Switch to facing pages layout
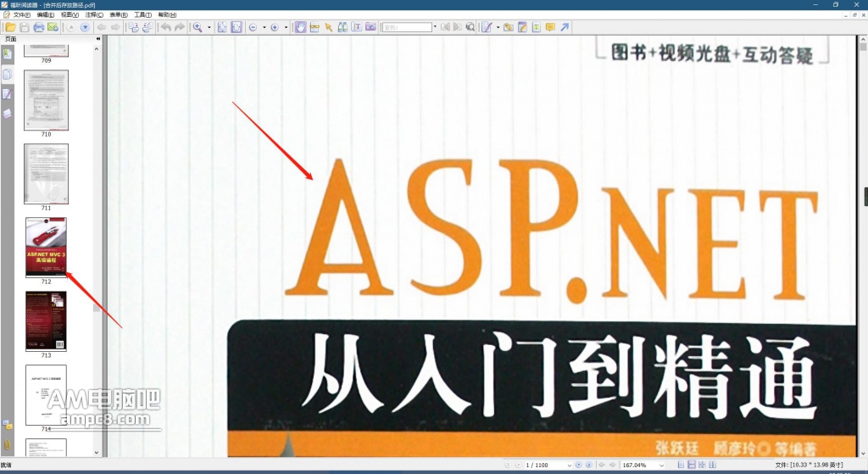 pyautogui.click(x=712, y=466)
